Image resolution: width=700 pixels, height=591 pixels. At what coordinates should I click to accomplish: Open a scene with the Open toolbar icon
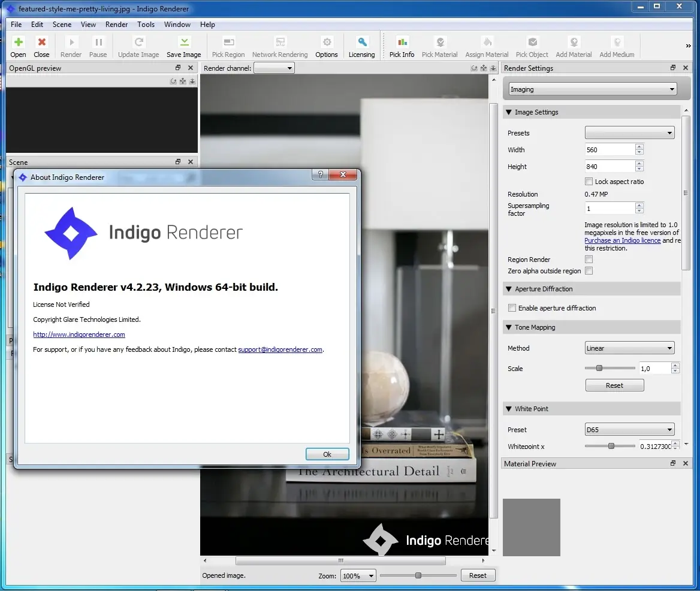tap(18, 47)
